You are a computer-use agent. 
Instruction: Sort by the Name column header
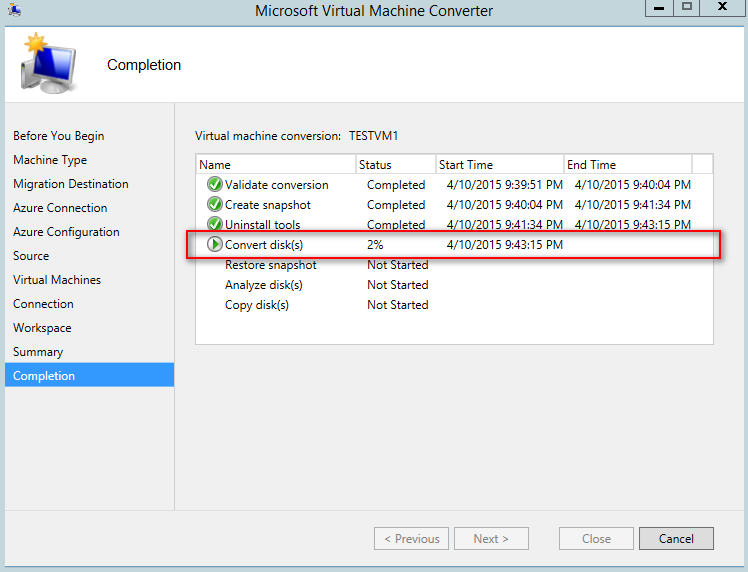(276, 165)
